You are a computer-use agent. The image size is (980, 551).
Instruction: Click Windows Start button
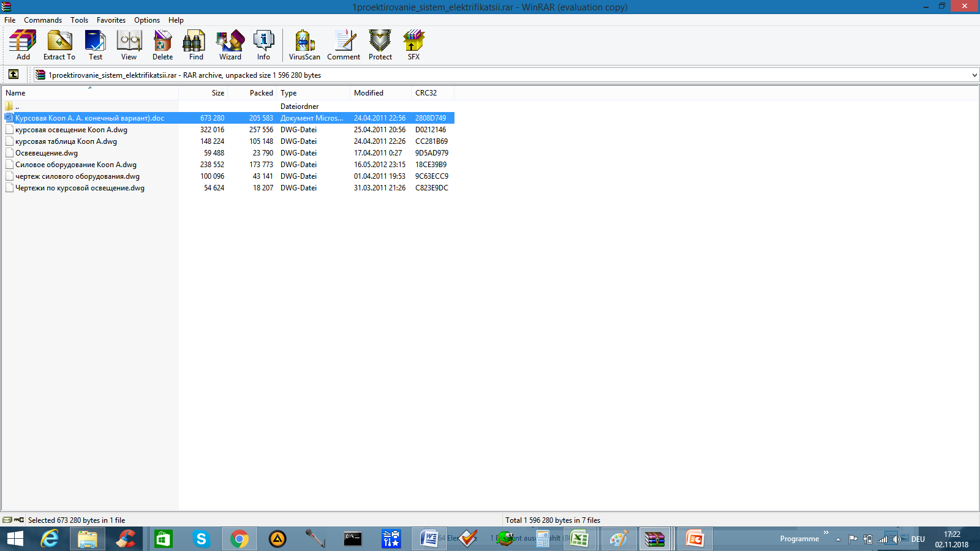point(15,539)
